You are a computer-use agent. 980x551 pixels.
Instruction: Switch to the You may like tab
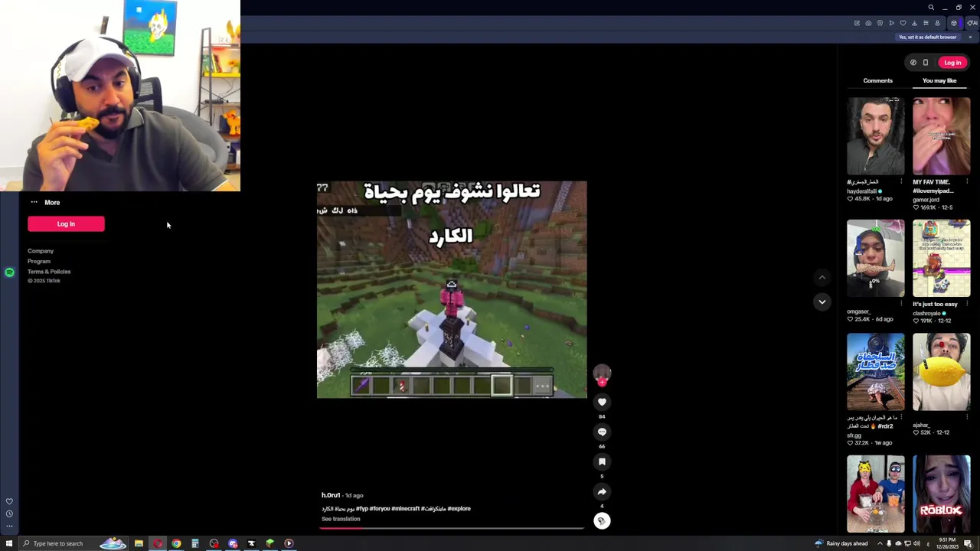click(x=939, y=80)
